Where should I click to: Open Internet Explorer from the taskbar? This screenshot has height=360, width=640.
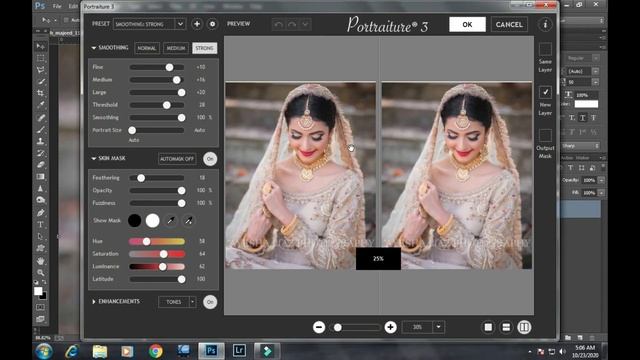point(72,351)
